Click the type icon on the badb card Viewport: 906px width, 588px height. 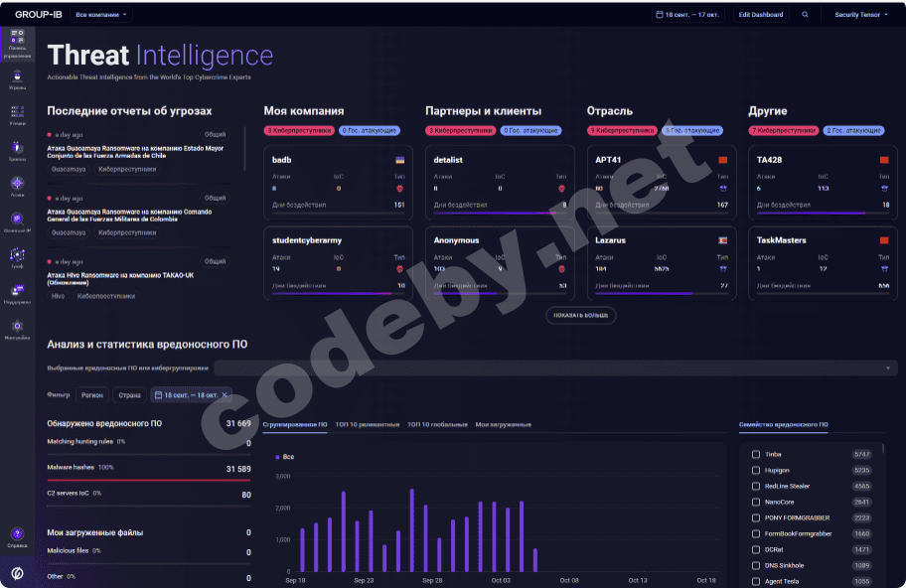coord(399,189)
